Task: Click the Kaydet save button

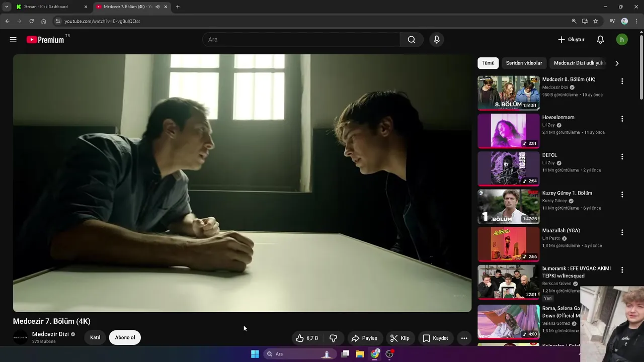Action: [x=435, y=338]
